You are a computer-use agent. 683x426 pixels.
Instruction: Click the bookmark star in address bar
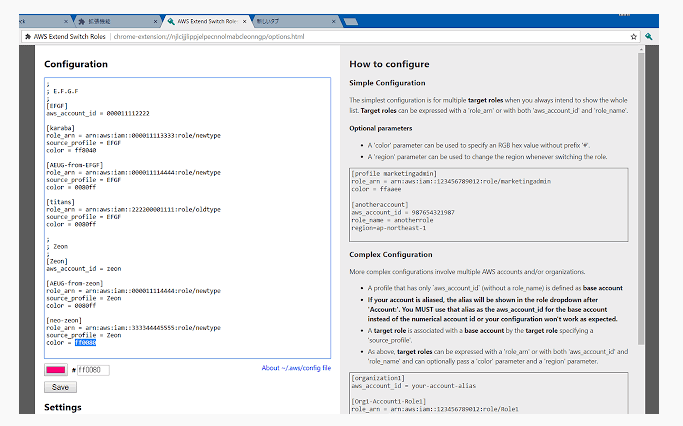click(x=633, y=36)
